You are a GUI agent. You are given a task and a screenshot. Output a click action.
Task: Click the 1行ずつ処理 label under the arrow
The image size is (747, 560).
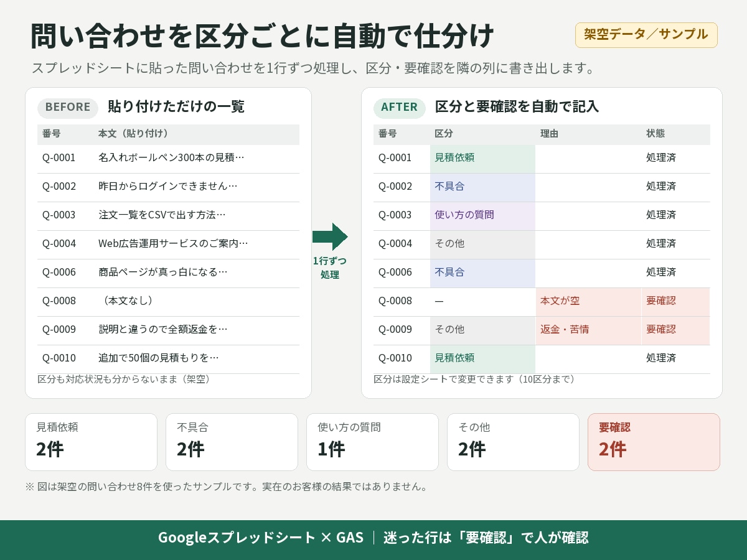click(330, 268)
